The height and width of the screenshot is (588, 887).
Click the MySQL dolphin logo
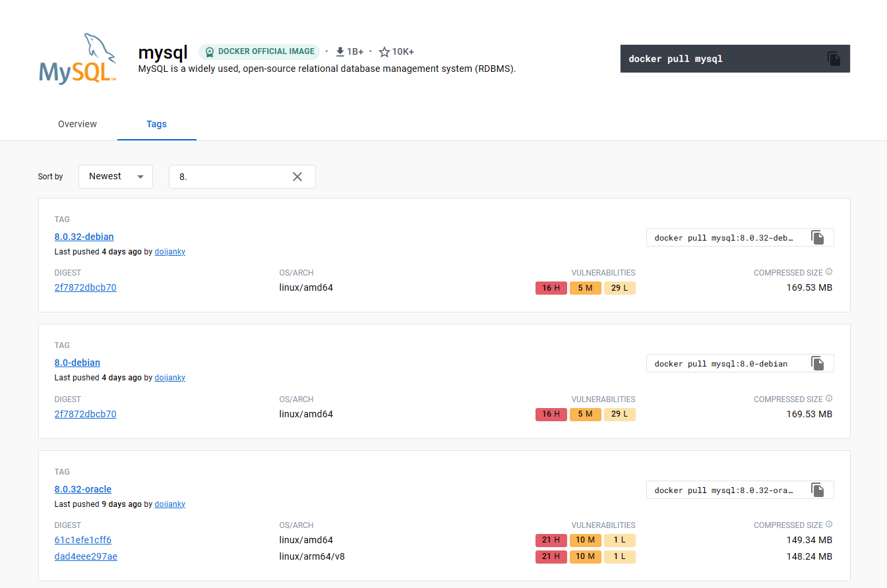pyautogui.click(x=78, y=59)
